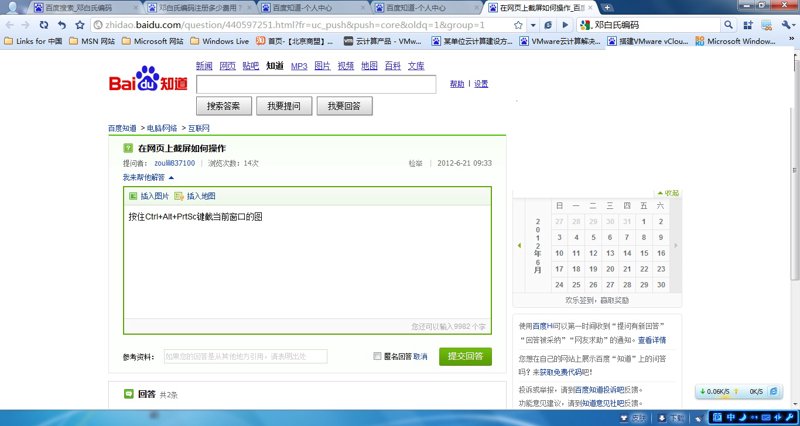Open the 设置 link
This screenshot has width=800, height=426.
[x=481, y=84]
